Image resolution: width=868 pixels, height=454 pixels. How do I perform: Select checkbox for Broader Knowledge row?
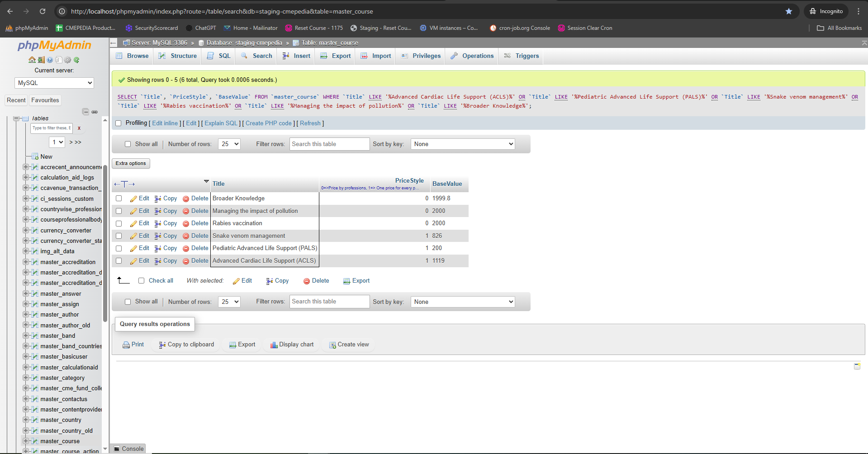(x=119, y=199)
